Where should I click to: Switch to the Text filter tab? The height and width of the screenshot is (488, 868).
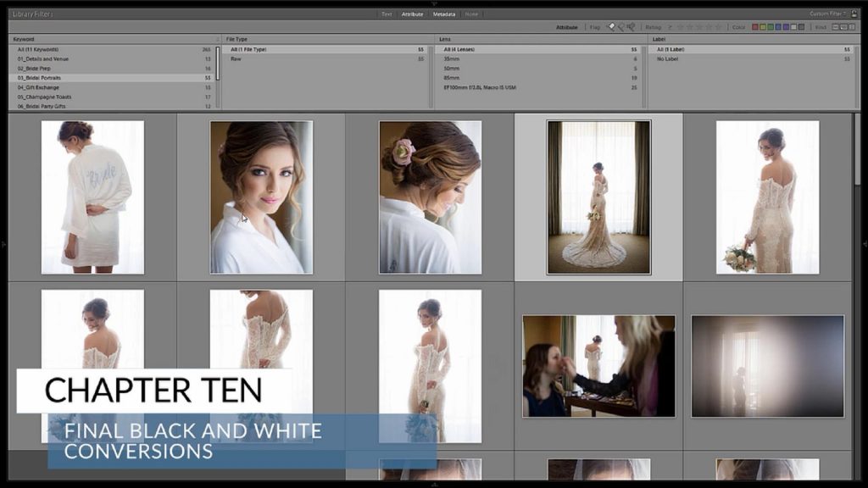387,14
